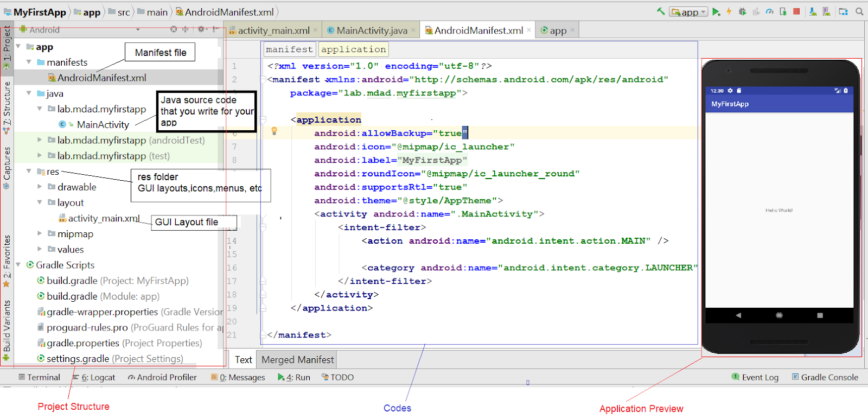Viewport: 868px width, 419px height.
Task: Open Project panel gear settings icon
Action: pos(201,29)
